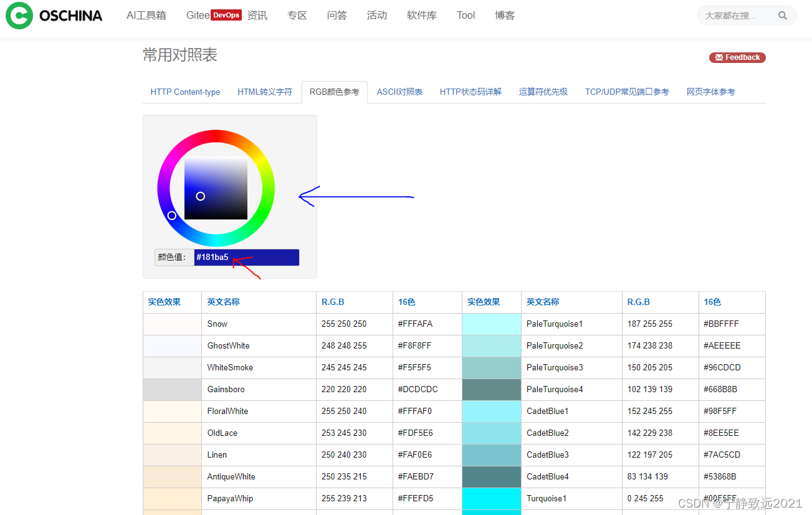Click the 常用对照表 page heading
The image size is (812, 515).
(x=180, y=55)
